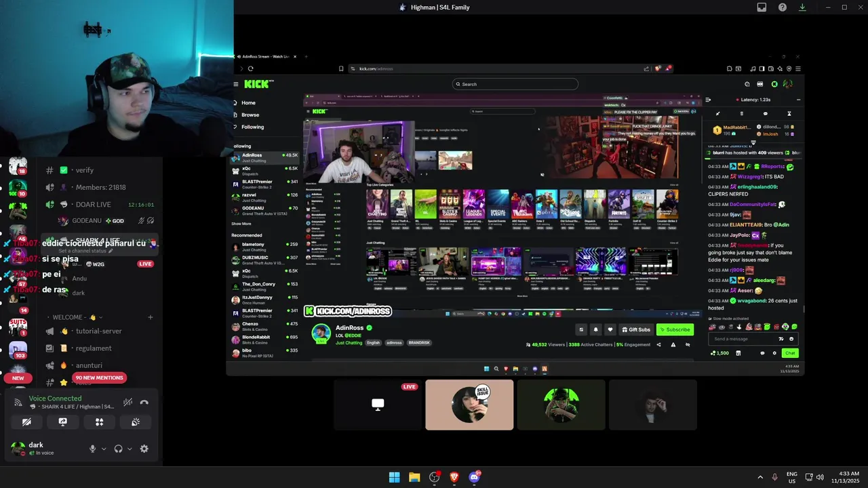
Task: Open server icon with 103 badge
Action: point(18,349)
